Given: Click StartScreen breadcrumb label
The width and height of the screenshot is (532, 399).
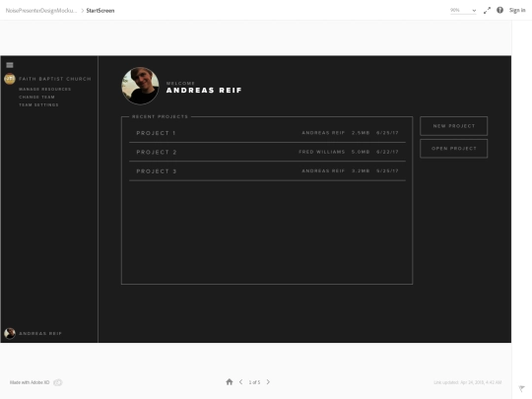Looking at the screenshot, I should pos(100,11).
